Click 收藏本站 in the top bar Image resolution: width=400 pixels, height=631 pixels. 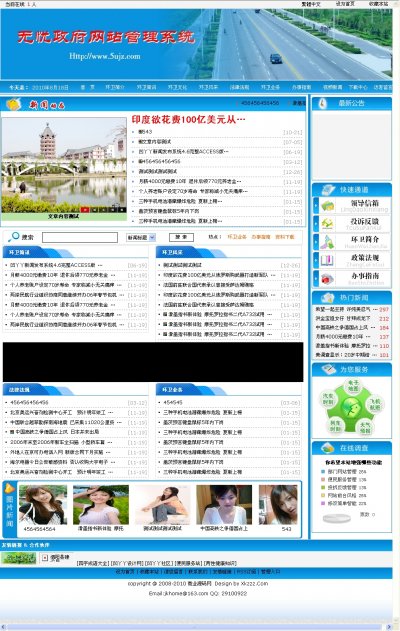coord(378,4)
